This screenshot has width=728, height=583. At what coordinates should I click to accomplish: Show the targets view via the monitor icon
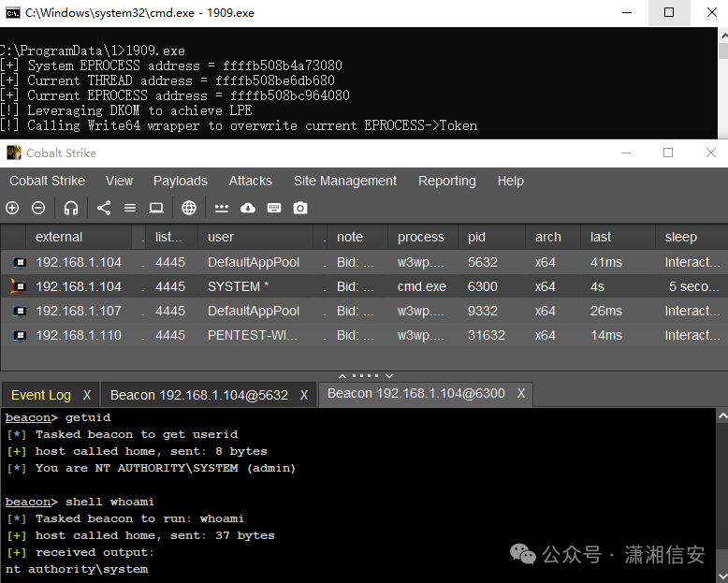[156, 208]
